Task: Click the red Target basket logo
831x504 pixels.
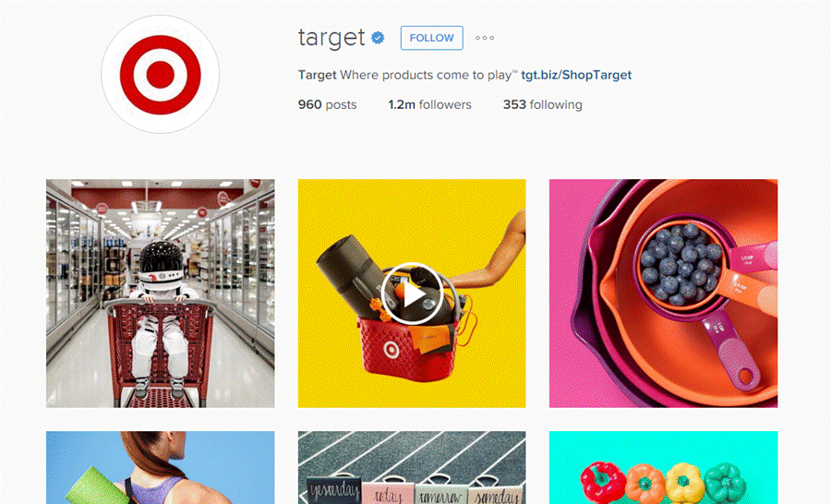Action: (391, 349)
